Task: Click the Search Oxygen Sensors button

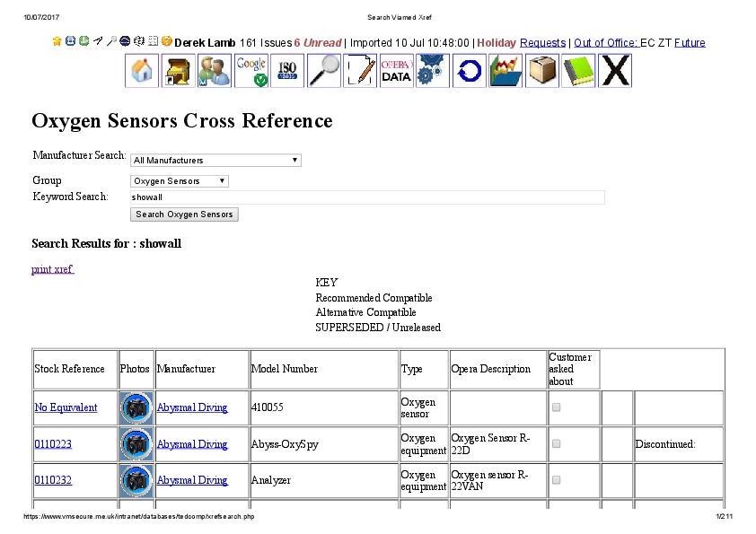Action: pos(184,214)
